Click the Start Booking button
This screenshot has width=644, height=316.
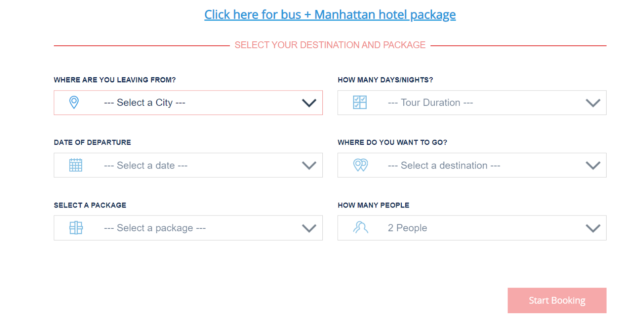pos(557,300)
